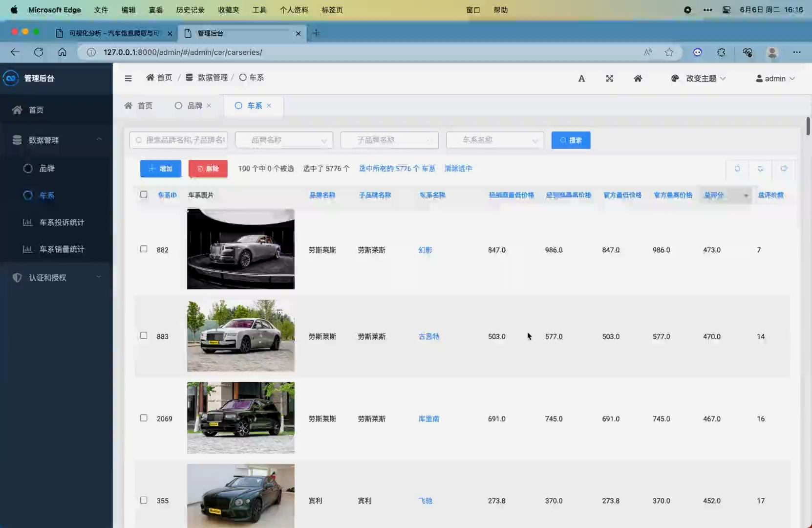Screen dimensions: 812x528
Task: Open a new browser tab
Action: point(317,33)
